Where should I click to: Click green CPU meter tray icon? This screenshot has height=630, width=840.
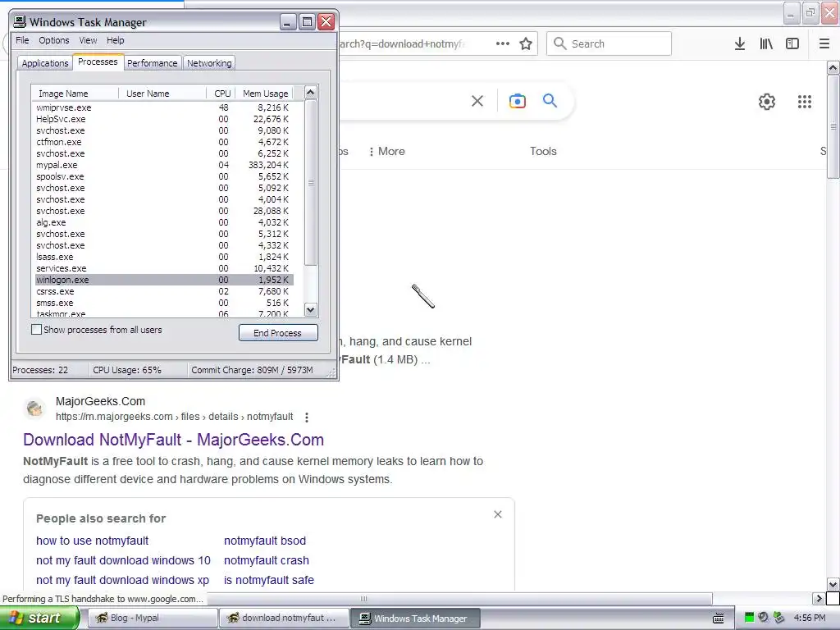tap(750, 618)
